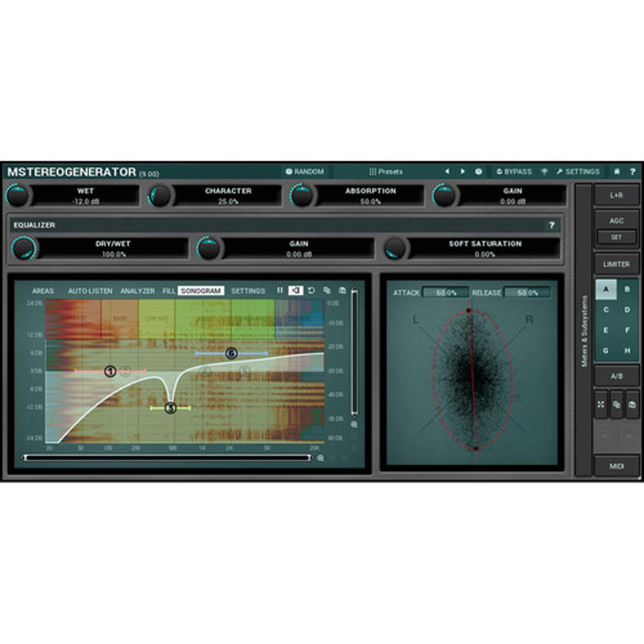Select preset slot C
The image size is (644, 644).
pos(606,310)
